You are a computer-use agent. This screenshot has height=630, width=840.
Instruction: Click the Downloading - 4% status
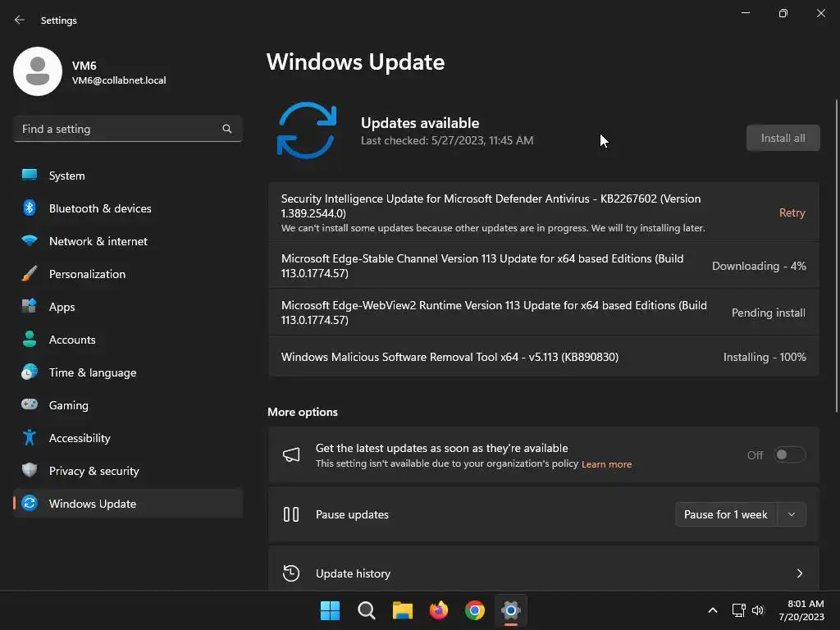tap(759, 266)
